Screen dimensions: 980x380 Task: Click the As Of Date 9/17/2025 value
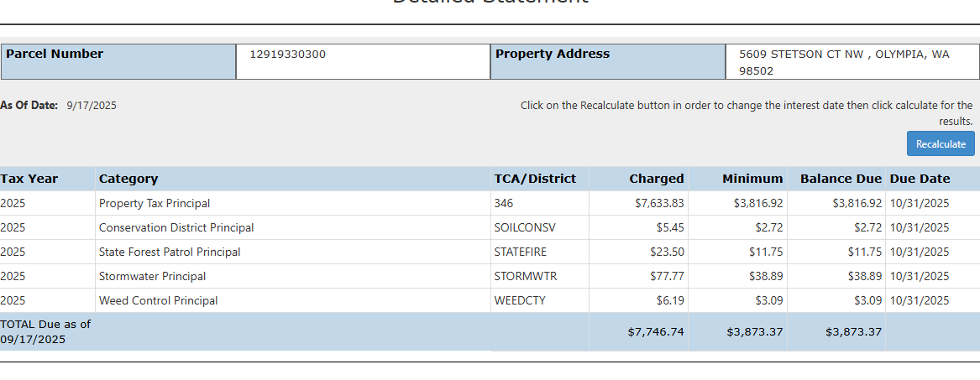click(92, 105)
